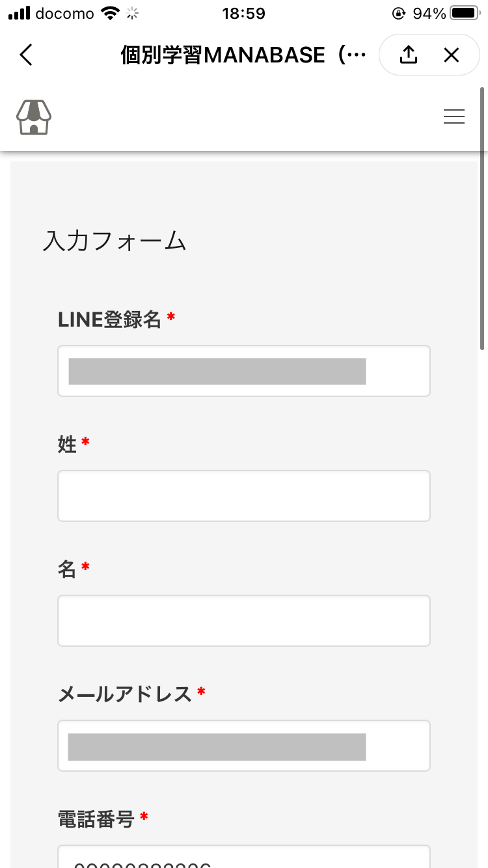Click the 姓 text field
The width and height of the screenshot is (488, 868).
(243, 496)
